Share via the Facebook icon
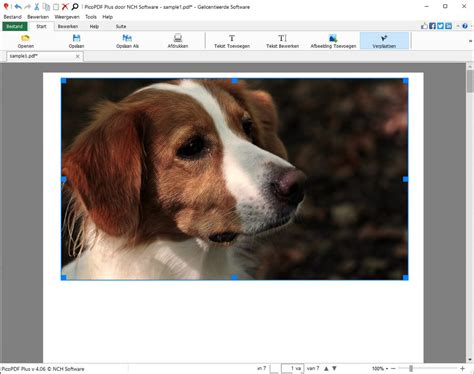 click(x=432, y=26)
